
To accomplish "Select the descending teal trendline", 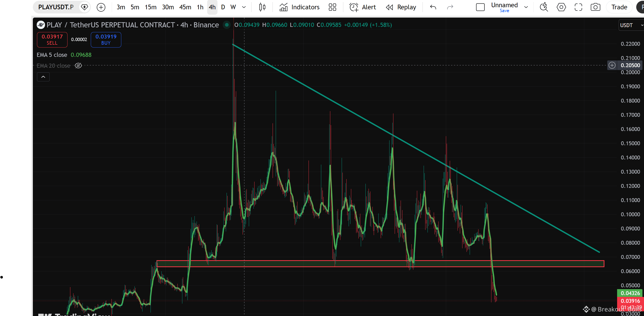I will click(x=416, y=148).
